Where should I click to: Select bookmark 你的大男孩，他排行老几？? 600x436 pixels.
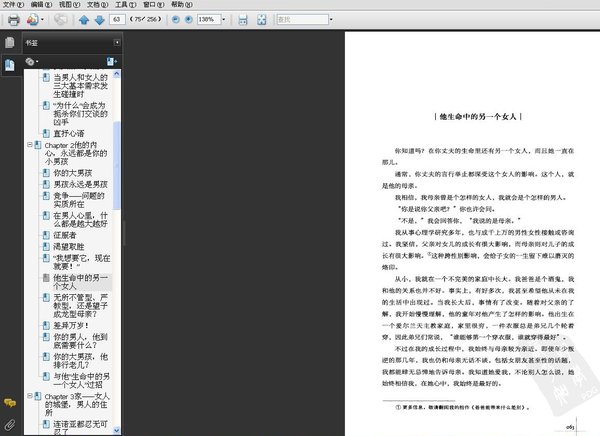pyautogui.click(x=80, y=361)
